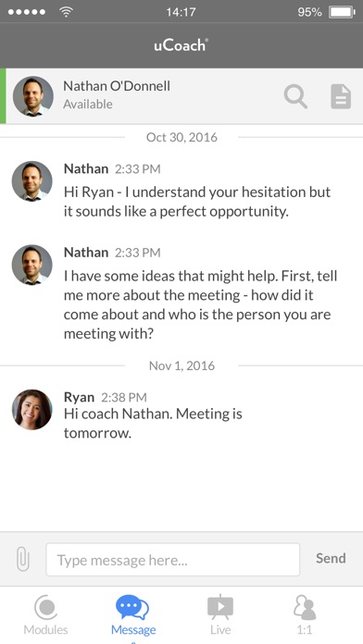Tap the Wi-Fi status icon

coord(66,11)
